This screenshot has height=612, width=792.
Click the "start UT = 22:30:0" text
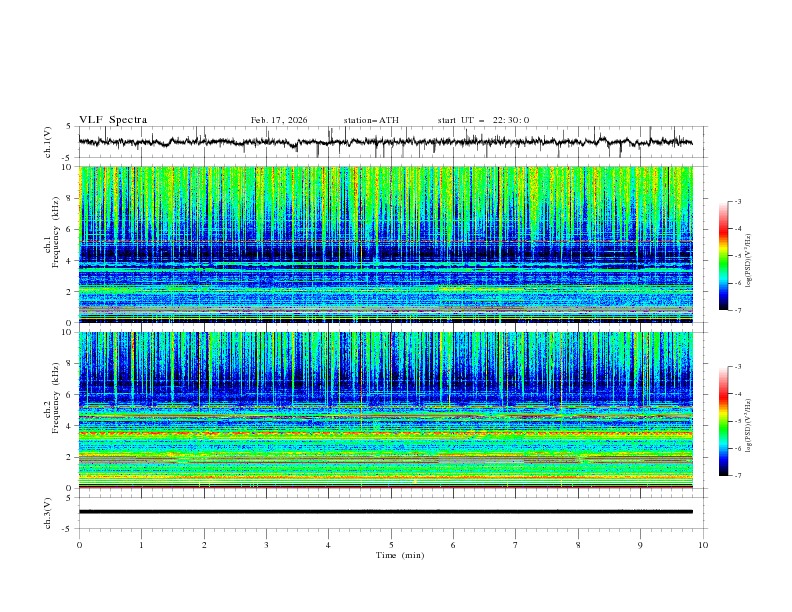pyautogui.click(x=483, y=120)
